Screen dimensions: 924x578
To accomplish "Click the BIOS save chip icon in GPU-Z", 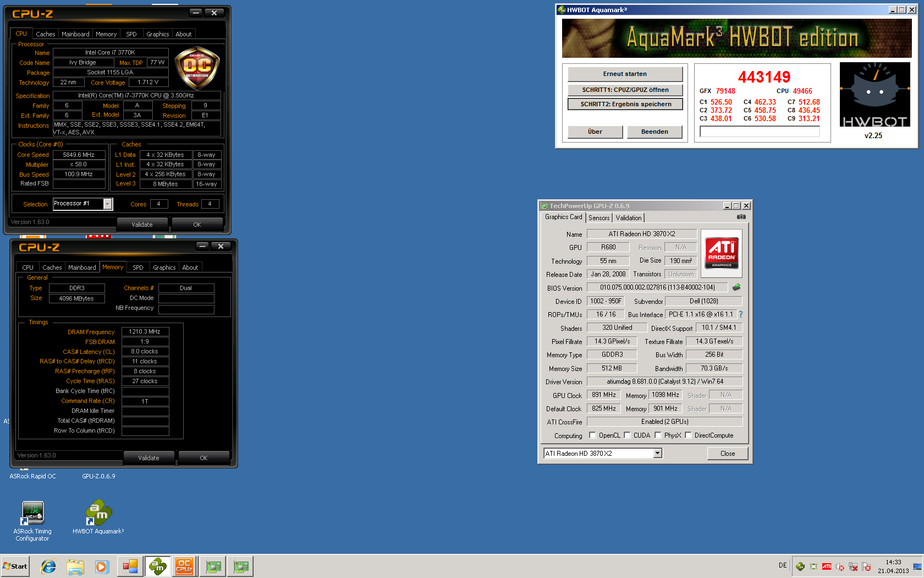I will pos(736,287).
